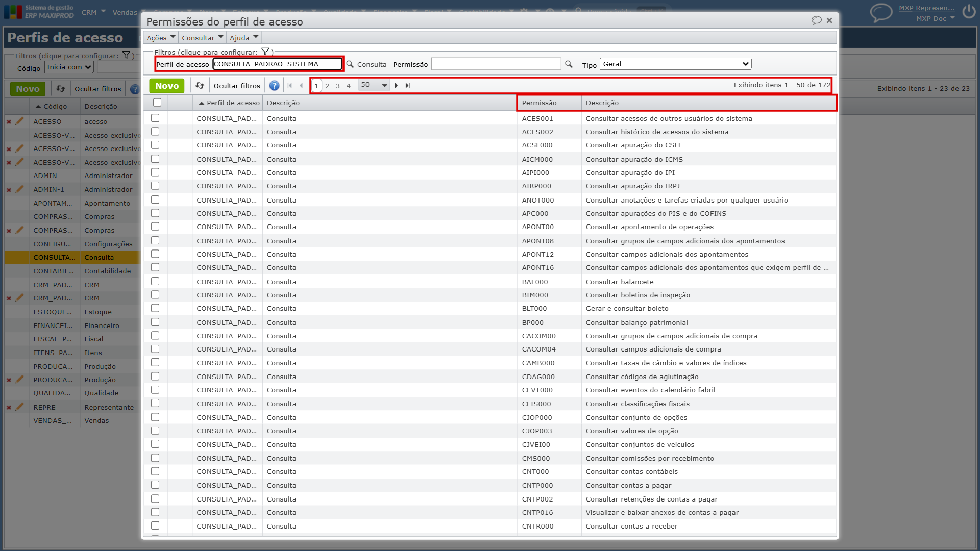This screenshot has width=980, height=551.
Task: Go to page 2 in pager
Action: tap(327, 86)
